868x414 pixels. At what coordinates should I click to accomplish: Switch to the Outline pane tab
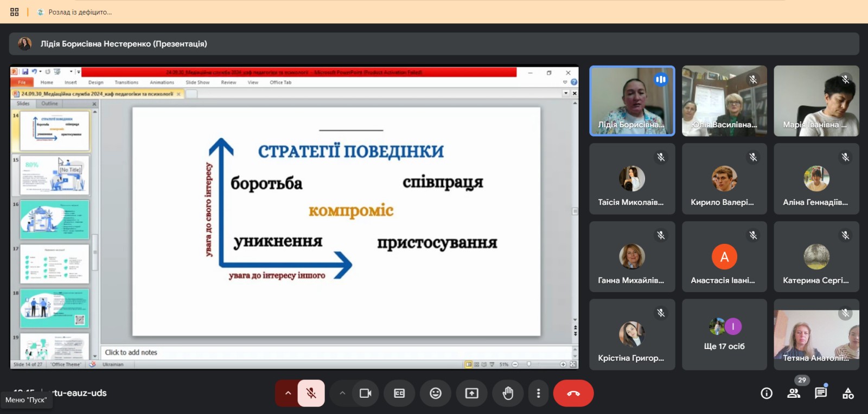[49, 104]
